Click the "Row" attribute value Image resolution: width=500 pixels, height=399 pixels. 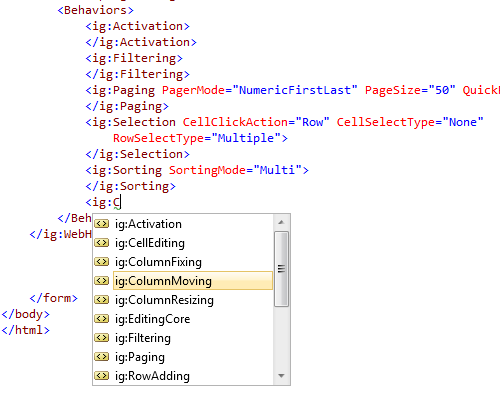click(312, 122)
